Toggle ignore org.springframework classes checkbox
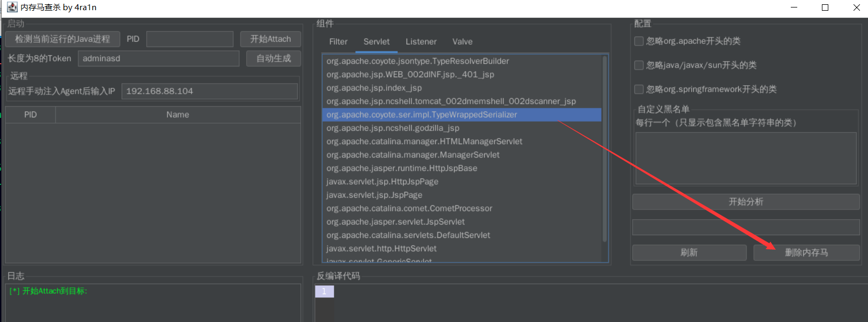The height and width of the screenshot is (322, 868). click(x=639, y=89)
